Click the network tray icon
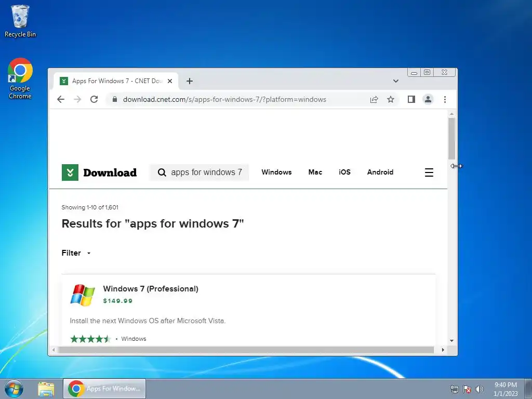The image size is (532, 399). (454, 389)
